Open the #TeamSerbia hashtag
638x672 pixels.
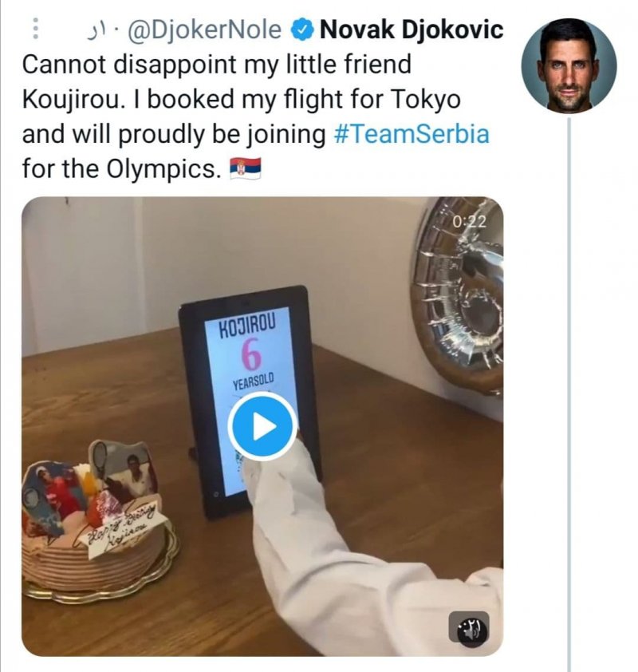[411, 134]
